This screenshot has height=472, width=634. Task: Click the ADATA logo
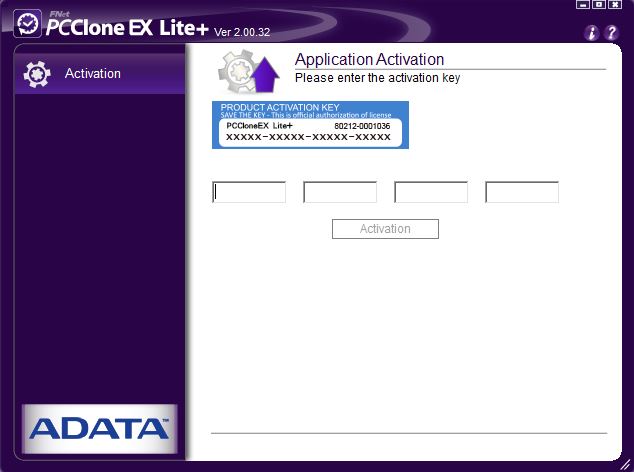pyautogui.click(x=99, y=429)
